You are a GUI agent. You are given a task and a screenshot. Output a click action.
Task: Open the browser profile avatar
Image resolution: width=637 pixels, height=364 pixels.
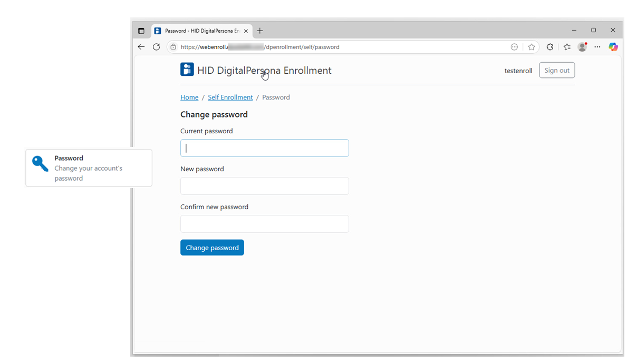click(582, 47)
